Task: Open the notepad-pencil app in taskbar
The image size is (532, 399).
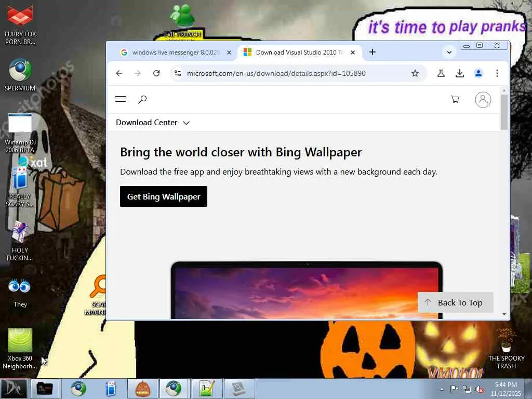Action: point(207,389)
